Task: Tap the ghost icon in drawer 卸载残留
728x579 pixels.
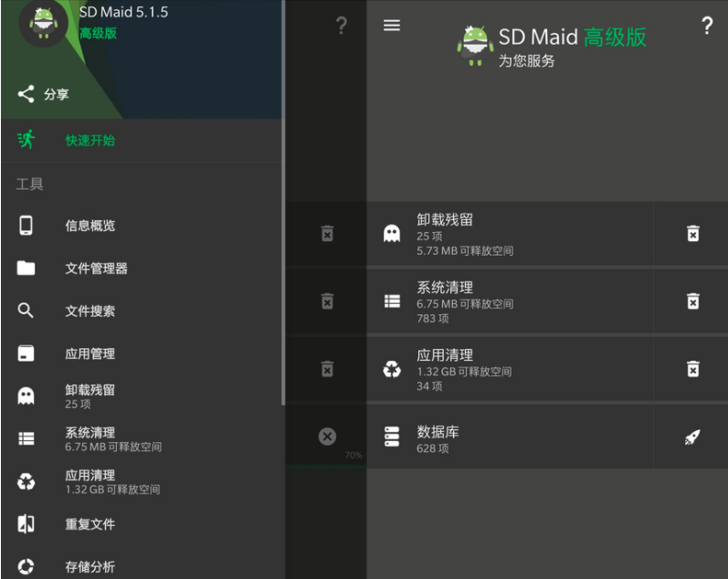Action: [26, 396]
